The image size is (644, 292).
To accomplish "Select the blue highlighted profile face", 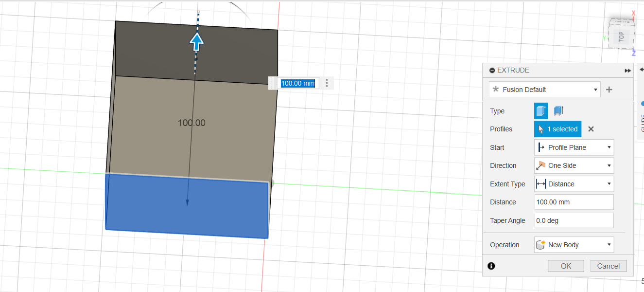I will tap(187, 206).
